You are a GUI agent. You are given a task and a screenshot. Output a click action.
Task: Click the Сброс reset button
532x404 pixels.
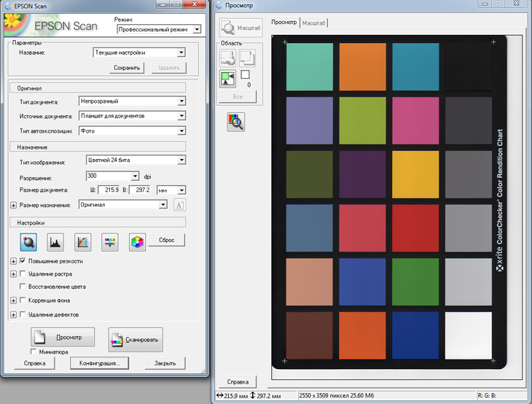(x=167, y=240)
